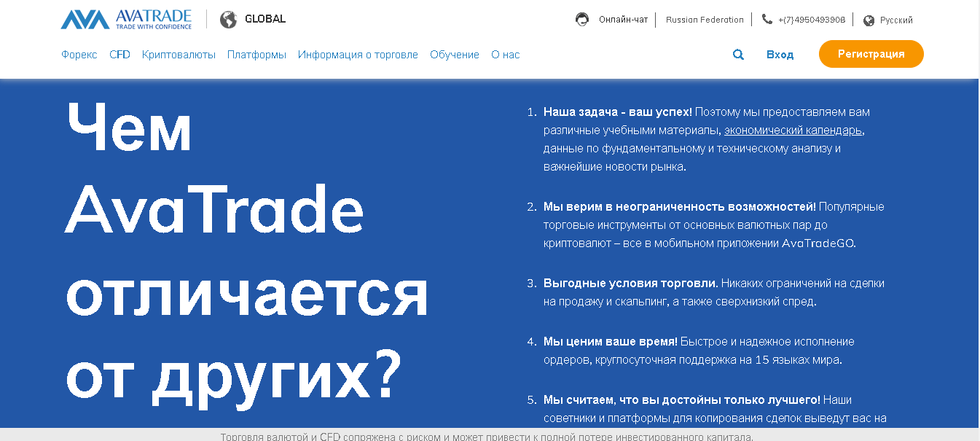980x441 pixels.
Task: Click the AvaTrade logo
Action: [127, 19]
